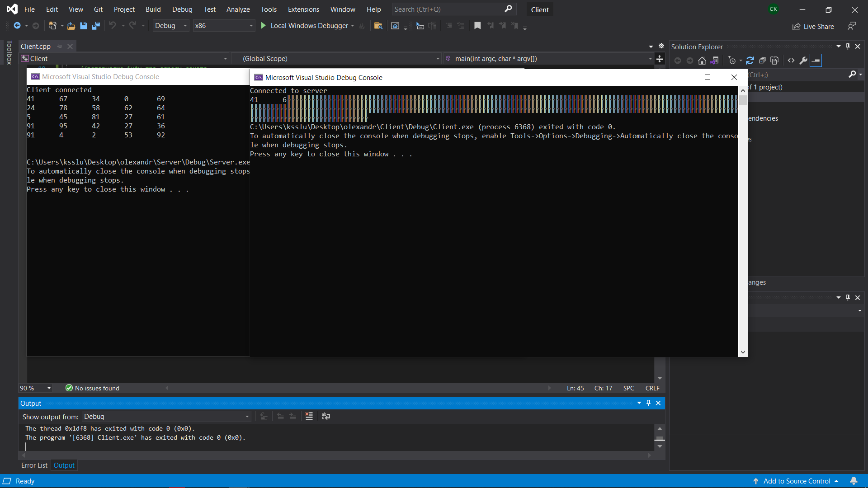This screenshot has height=488, width=868.
Task: Click the front Debug Console scroll-up arrow
Action: coord(743,91)
